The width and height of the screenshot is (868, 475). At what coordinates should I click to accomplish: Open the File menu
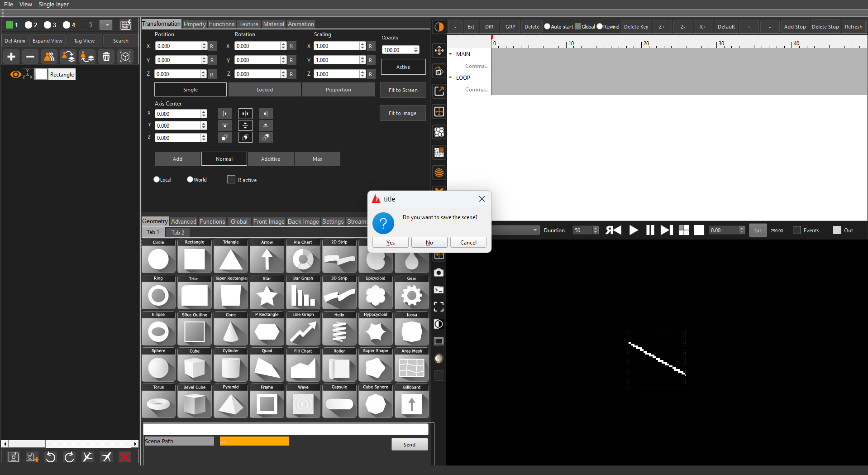point(9,4)
